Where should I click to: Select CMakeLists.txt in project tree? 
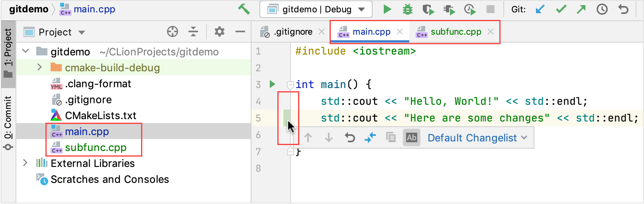click(101, 116)
